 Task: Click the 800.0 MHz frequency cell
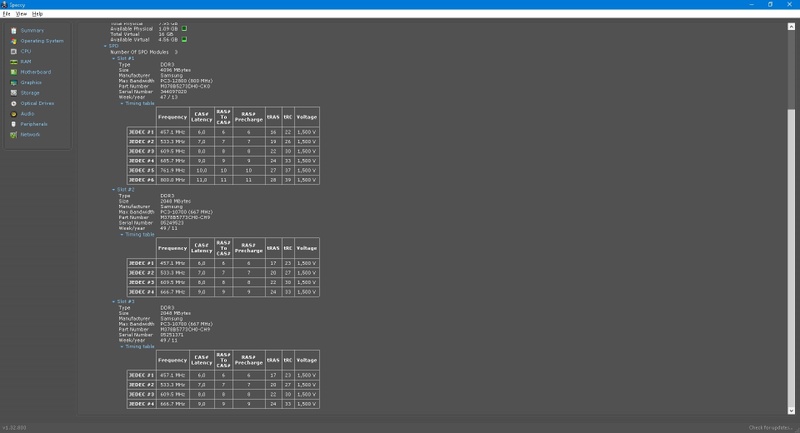[172, 180]
